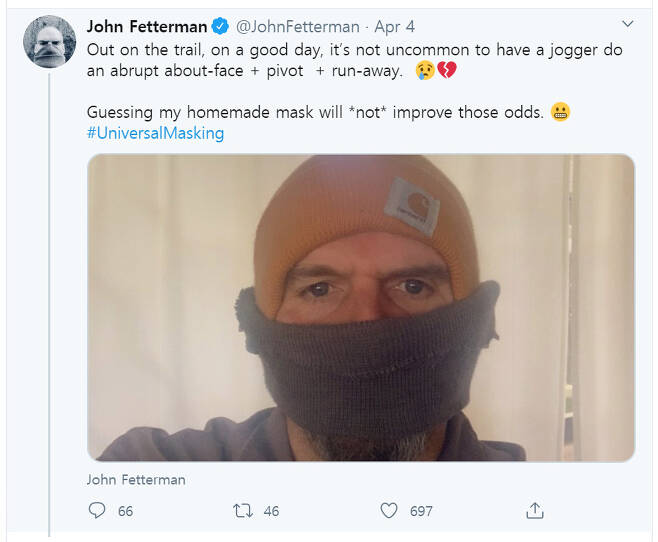
Task: Open the Apr 4 timestamp link
Action: tap(394, 27)
